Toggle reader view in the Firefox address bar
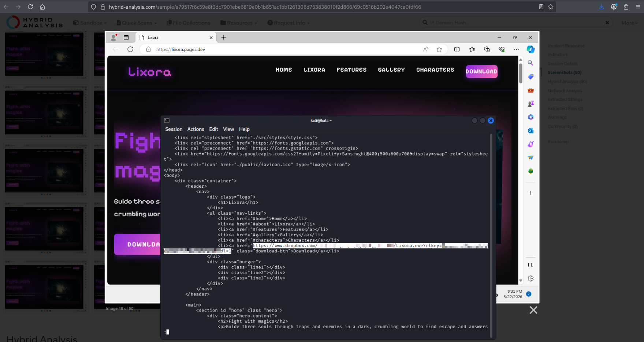Image resolution: width=644 pixels, height=342 pixels. tap(540, 7)
